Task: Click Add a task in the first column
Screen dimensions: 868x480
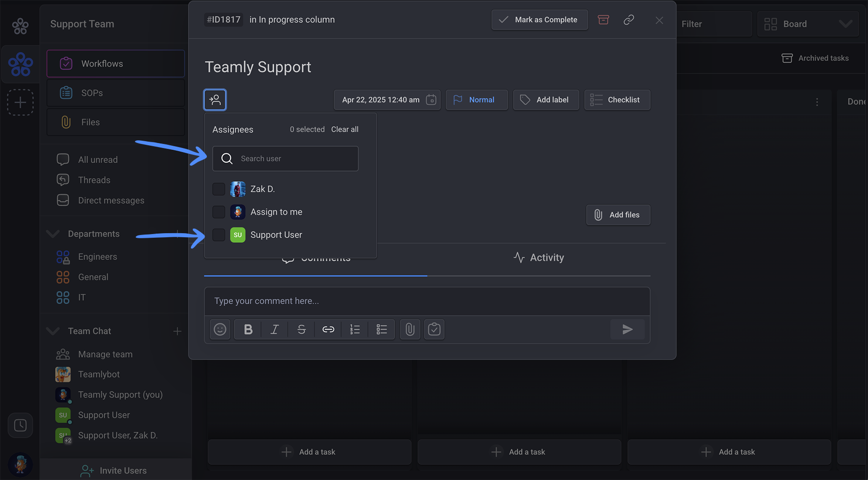Action: coord(309,452)
